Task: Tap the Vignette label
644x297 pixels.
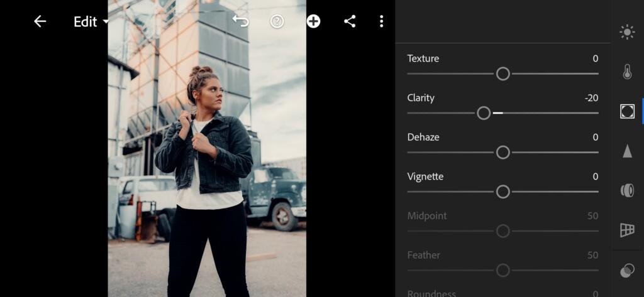Action: click(425, 177)
